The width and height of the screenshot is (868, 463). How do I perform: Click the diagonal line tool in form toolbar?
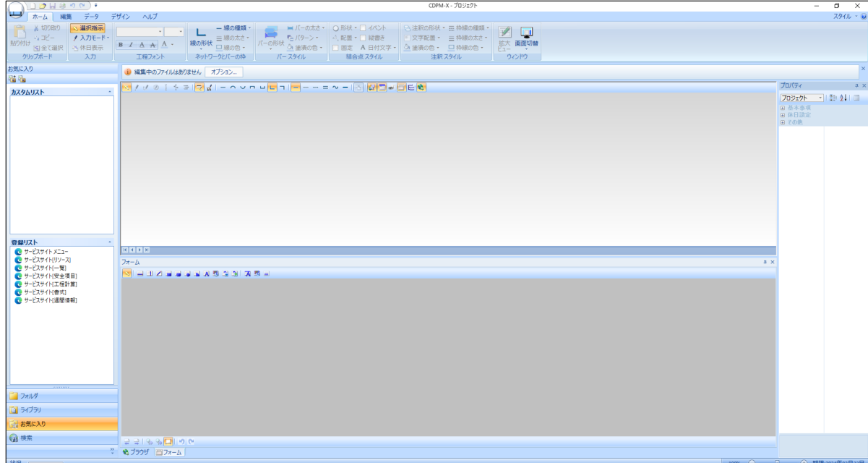click(159, 273)
